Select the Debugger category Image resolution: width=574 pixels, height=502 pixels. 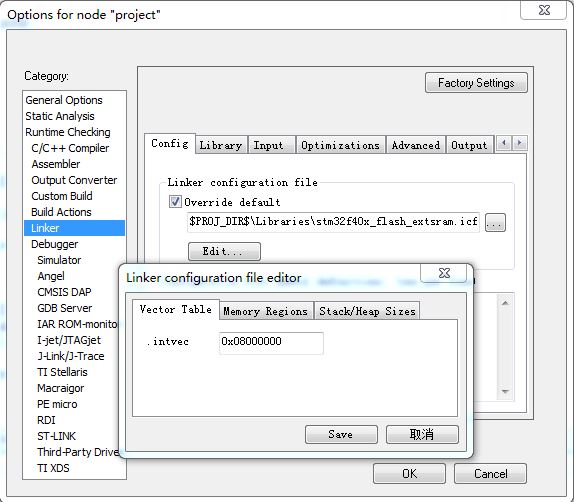click(55, 244)
